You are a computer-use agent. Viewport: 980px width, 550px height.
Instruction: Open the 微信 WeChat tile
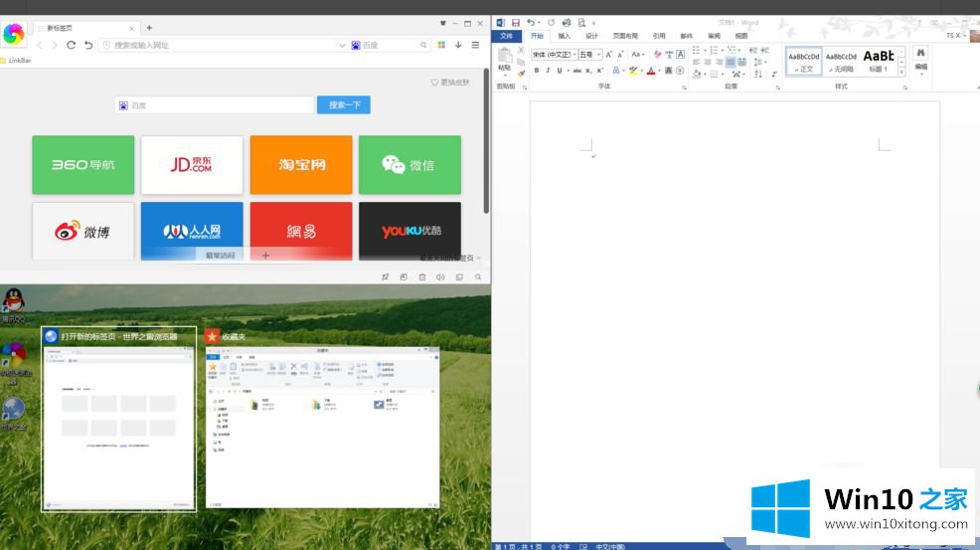(x=410, y=165)
